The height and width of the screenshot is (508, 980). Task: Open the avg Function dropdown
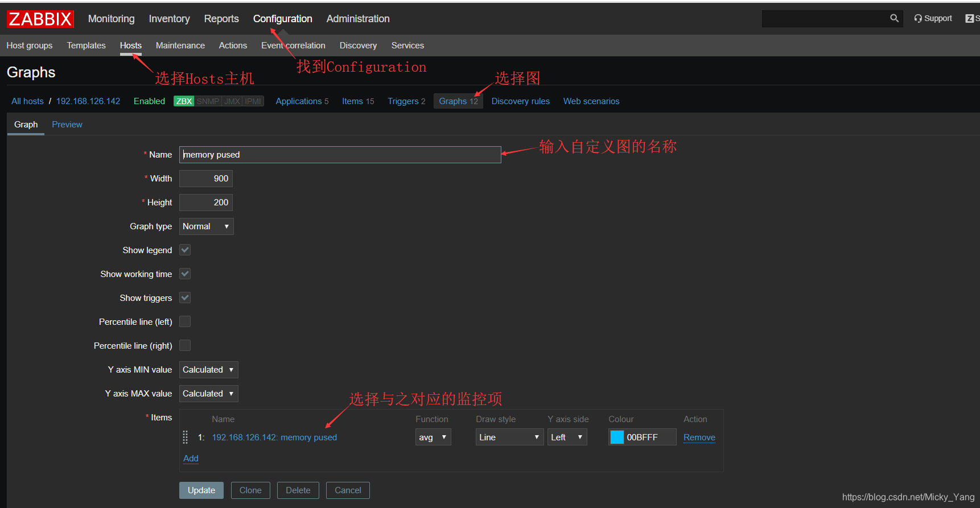(433, 437)
